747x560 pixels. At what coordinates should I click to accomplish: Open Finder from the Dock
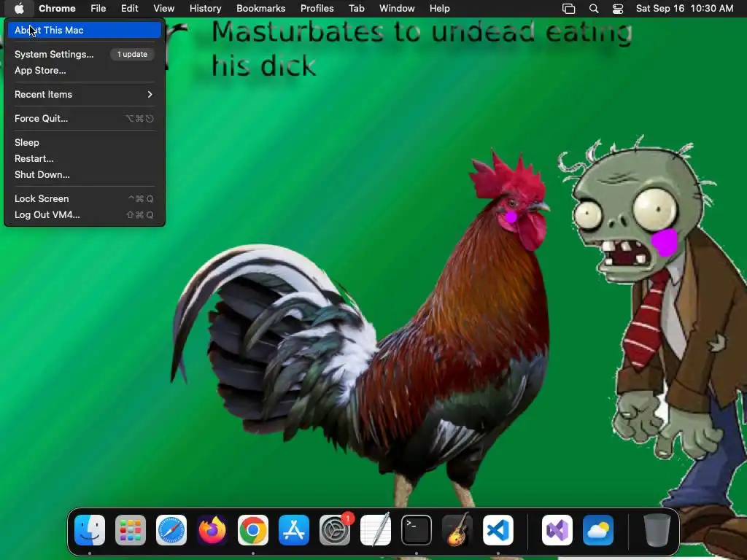click(x=90, y=530)
